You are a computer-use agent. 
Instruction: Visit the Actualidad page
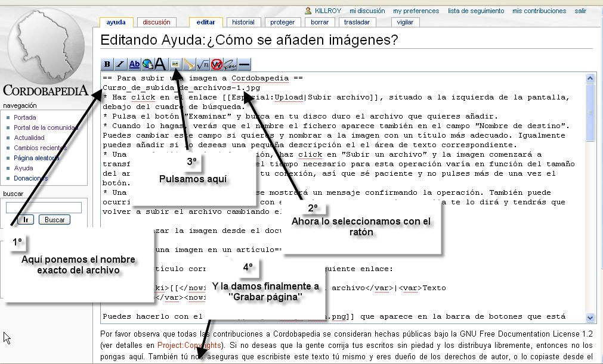(29, 138)
